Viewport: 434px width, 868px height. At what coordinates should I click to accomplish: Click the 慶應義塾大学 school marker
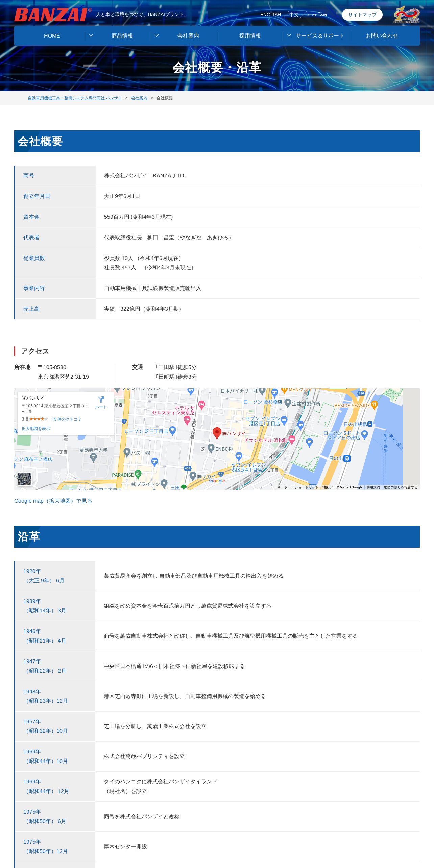coord(94,457)
